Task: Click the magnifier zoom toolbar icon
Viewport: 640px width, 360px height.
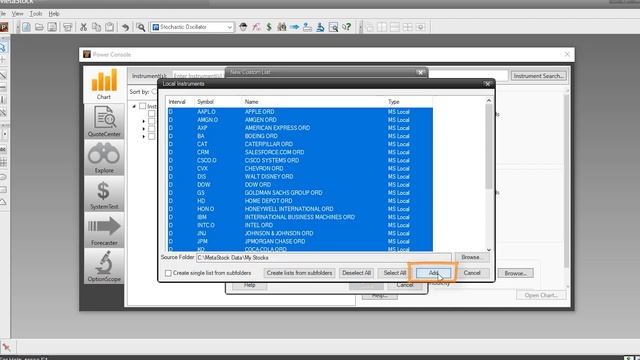Action: (141, 27)
